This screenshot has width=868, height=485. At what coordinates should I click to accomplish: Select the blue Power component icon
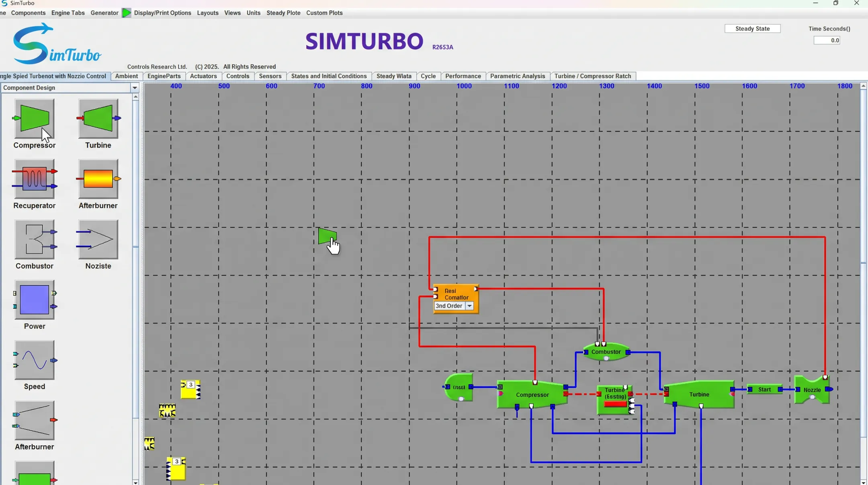(x=34, y=300)
